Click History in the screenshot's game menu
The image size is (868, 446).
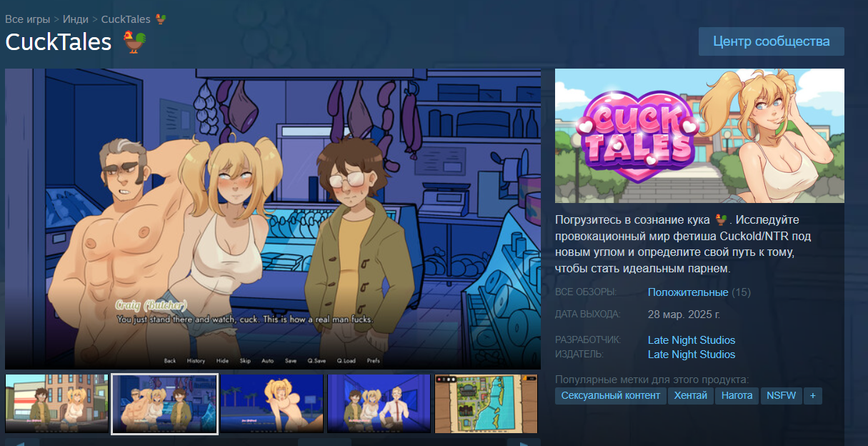[x=196, y=361]
